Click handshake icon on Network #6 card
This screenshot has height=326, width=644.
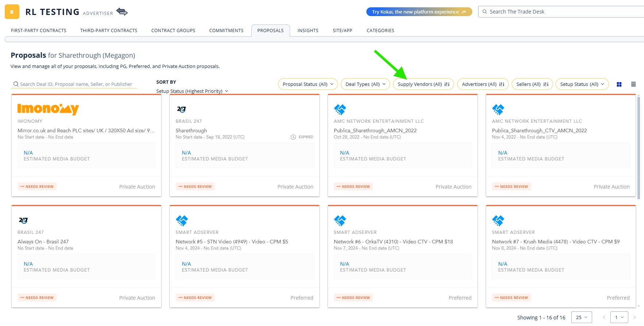pyautogui.click(x=340, y=220)
